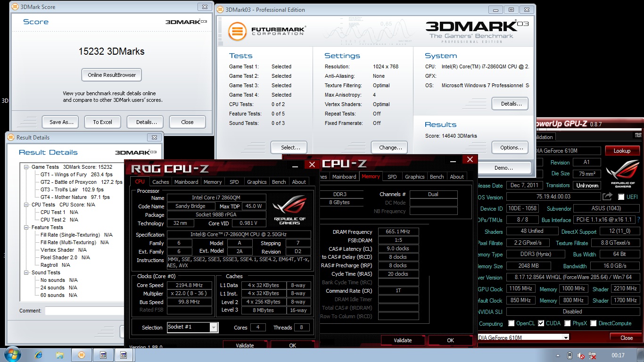This screenshot has width=644, height=362.
Task: Click the red Lookup button in GPU-Z
Action: pos(622,150)
